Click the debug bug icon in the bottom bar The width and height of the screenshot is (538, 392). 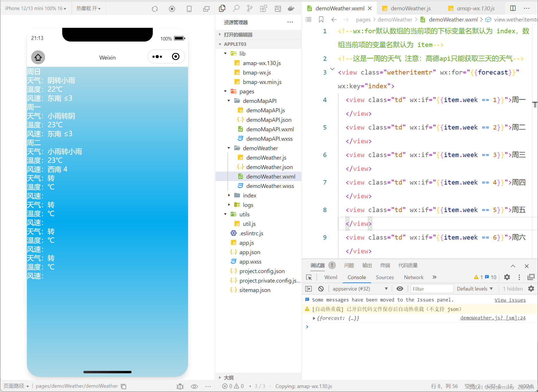click(x=180, y=387)
